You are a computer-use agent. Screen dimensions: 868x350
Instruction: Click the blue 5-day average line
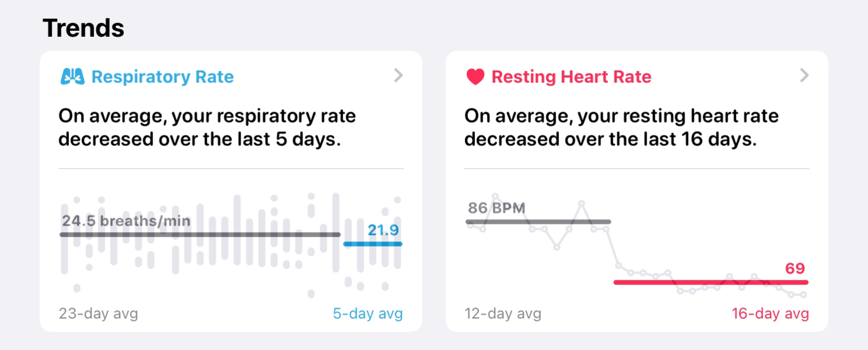[x=373, y=244]
